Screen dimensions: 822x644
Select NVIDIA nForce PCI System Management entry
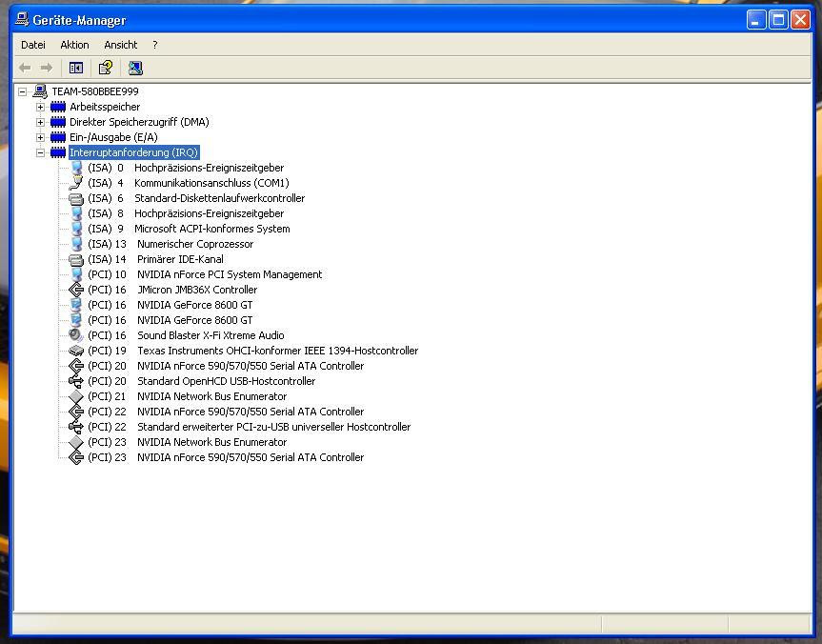(x=205, y=274)
